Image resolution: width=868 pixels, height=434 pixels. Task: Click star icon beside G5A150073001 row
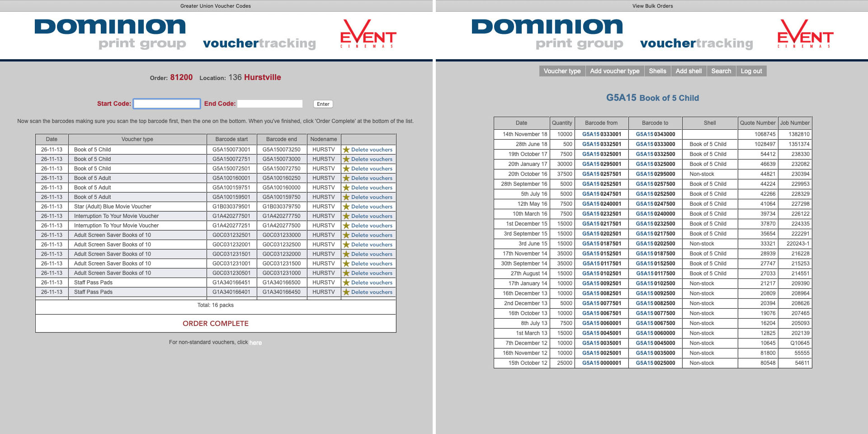[346, 150]
